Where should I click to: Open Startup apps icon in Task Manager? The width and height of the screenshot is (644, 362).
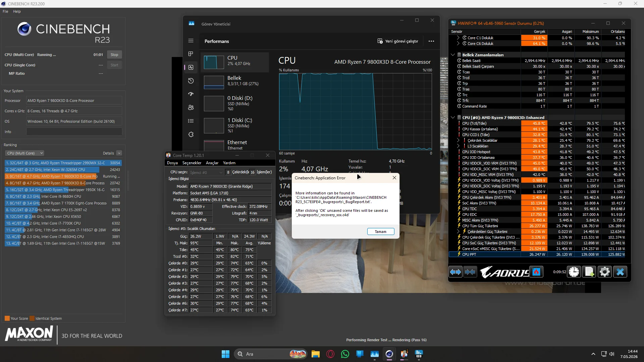pyautogui.click(x=191, y=94)
